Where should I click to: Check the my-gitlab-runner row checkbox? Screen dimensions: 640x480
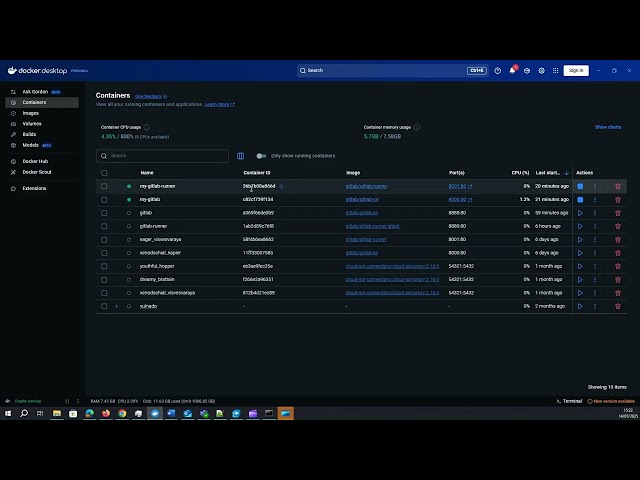[104, 186]
